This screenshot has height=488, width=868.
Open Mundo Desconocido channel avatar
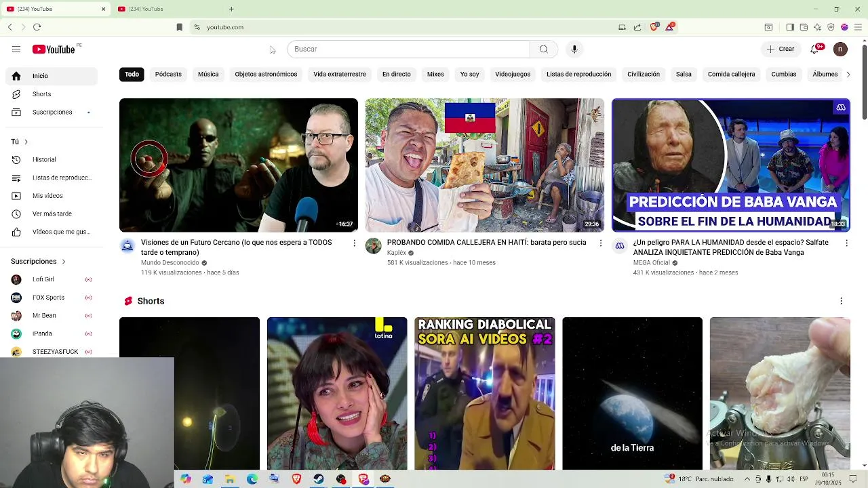127,246
